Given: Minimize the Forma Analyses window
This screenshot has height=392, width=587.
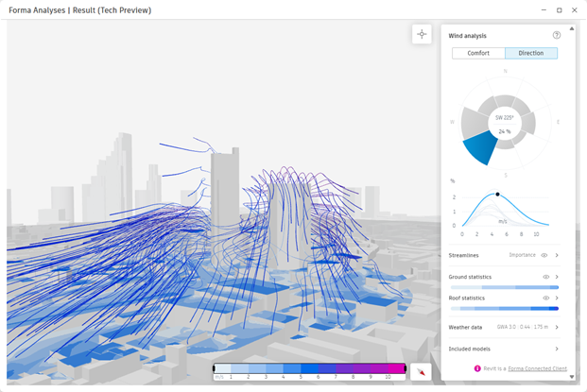Looking at the screenshot, I should click(x=543, y=9).
